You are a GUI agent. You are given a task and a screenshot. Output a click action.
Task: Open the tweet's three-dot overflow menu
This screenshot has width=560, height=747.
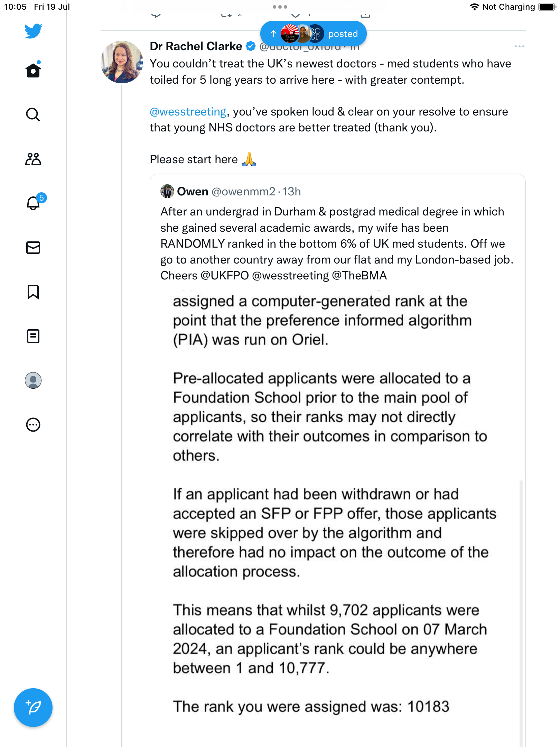click(519, 46)
